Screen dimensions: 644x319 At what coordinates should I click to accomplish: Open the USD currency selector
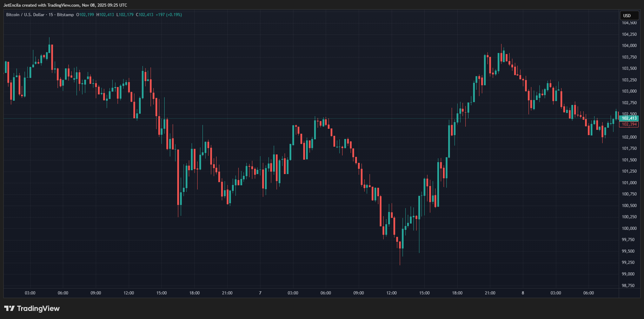point(629,16)
